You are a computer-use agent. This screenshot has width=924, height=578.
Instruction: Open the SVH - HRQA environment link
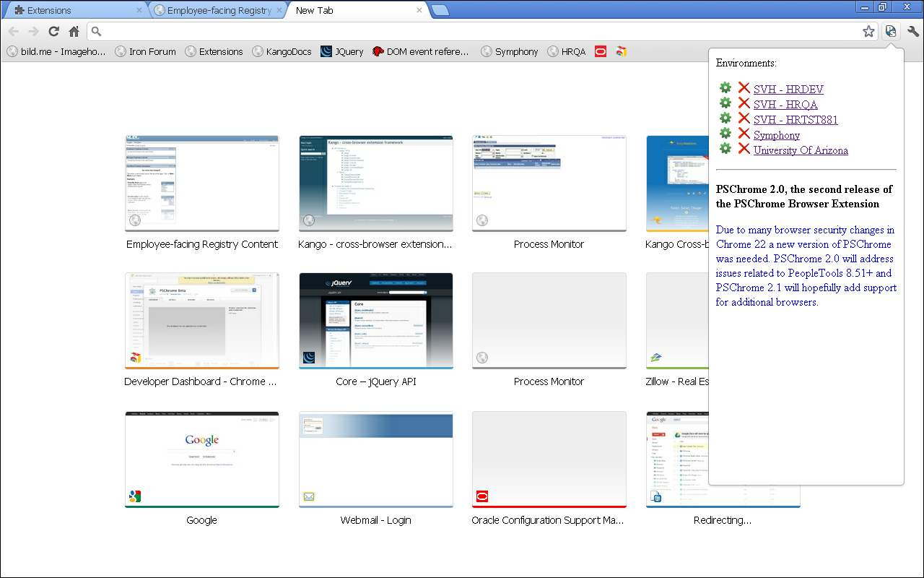[785, 105]
